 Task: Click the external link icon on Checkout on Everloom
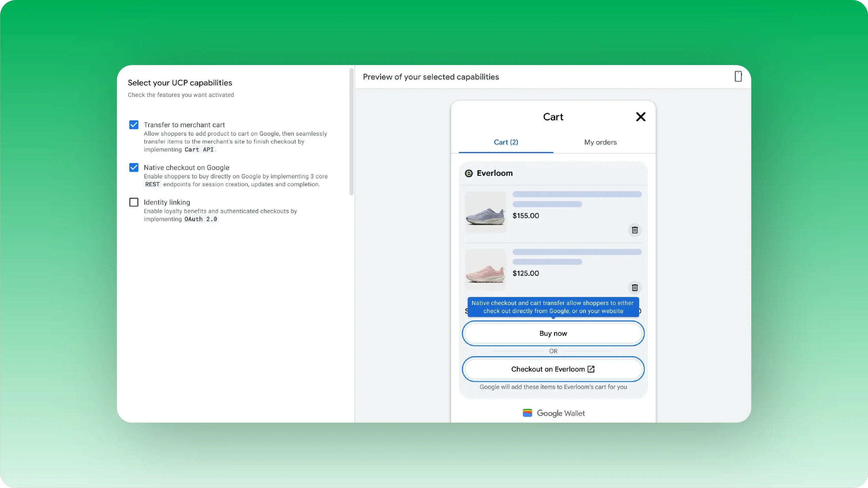coord(591,369)
